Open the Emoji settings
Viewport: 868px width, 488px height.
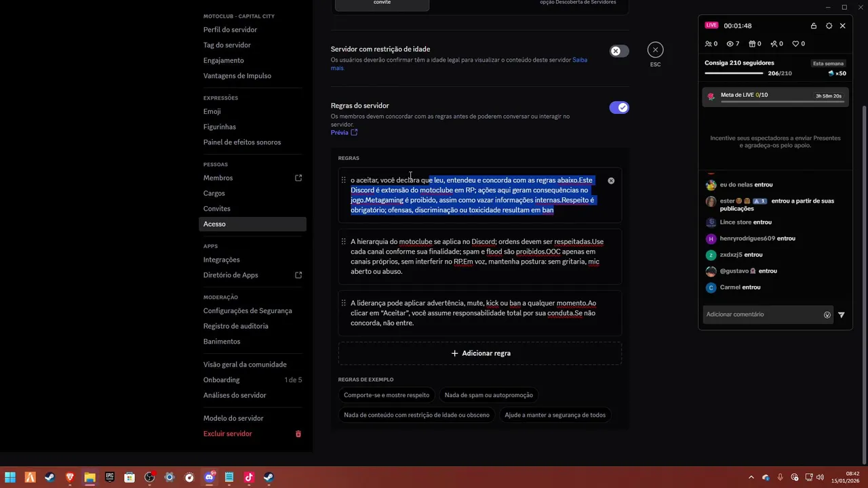212,112
